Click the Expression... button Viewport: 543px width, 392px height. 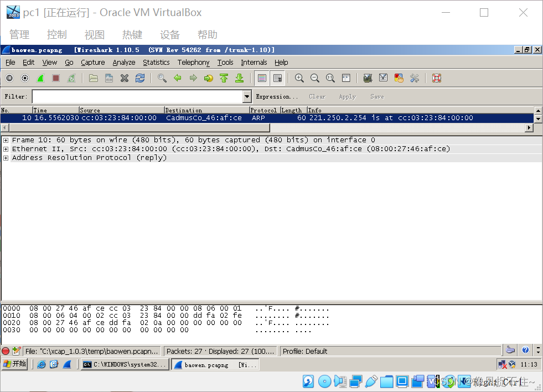coord(277,96)
